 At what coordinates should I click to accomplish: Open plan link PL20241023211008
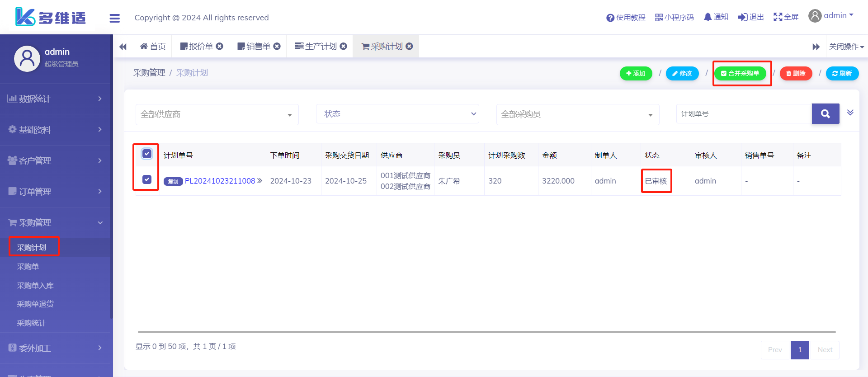tap(220, 181)
